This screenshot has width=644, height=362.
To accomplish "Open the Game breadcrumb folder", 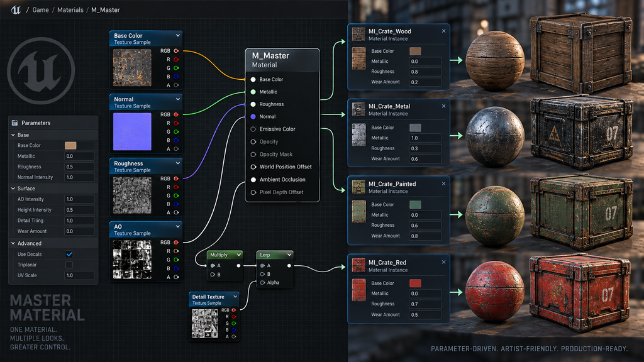I will click(40, 10).
